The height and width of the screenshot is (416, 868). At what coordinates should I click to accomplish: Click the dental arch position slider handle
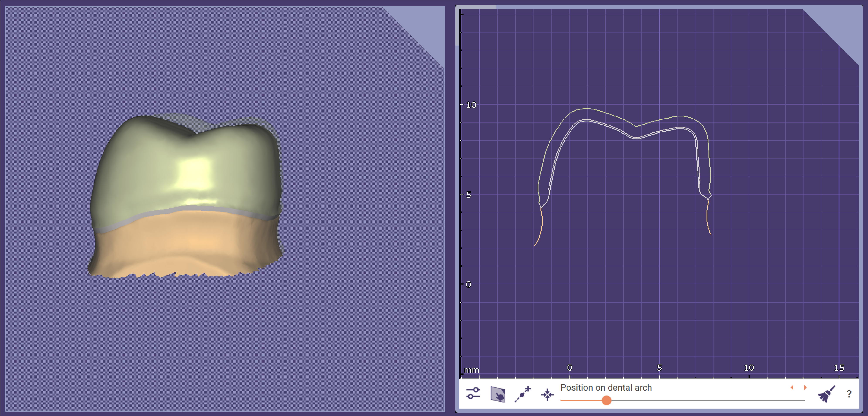tap(606, 400)
